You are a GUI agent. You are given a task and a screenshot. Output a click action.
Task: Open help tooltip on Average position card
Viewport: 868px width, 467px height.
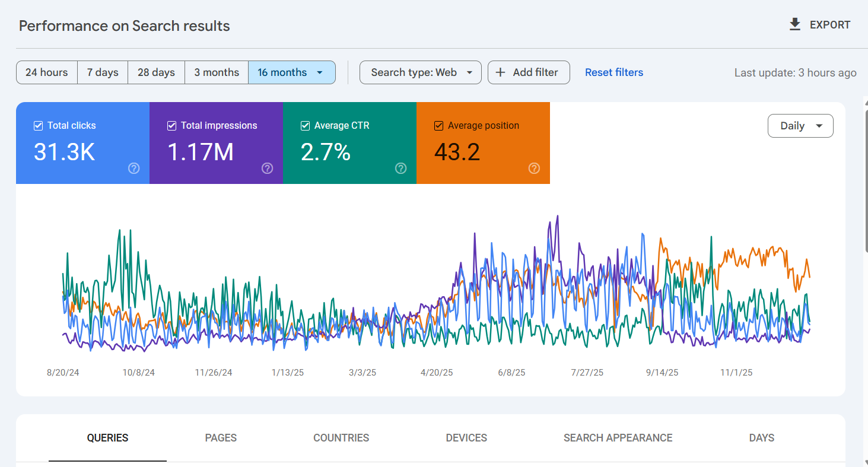click(534, 168)
